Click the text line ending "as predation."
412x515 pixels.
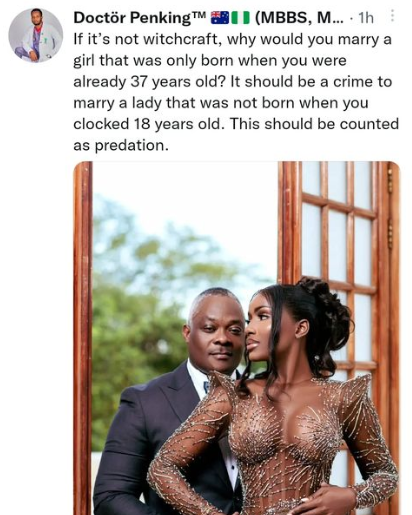(121, 146)
